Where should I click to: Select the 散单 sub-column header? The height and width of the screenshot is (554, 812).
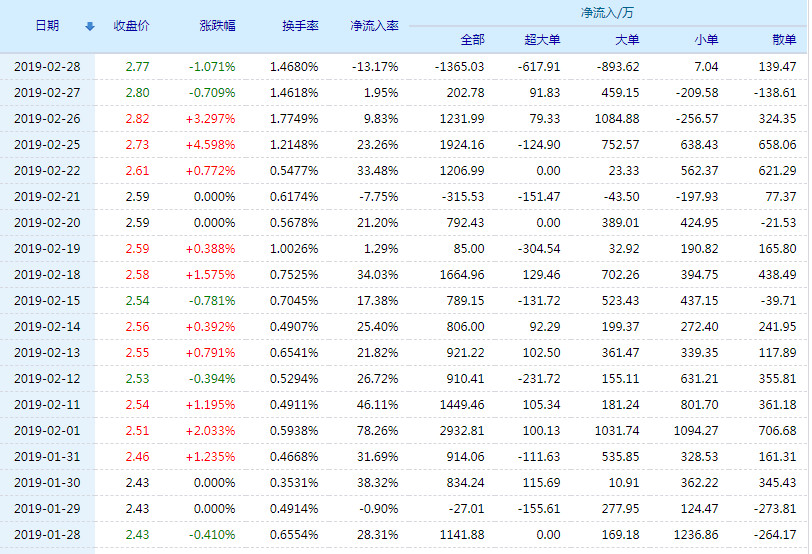click(x=784, y=40)
